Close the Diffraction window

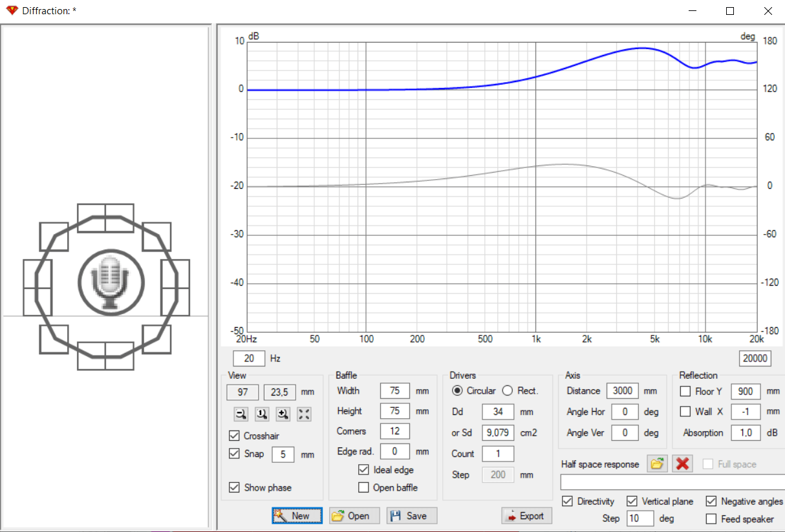[768, 11]
